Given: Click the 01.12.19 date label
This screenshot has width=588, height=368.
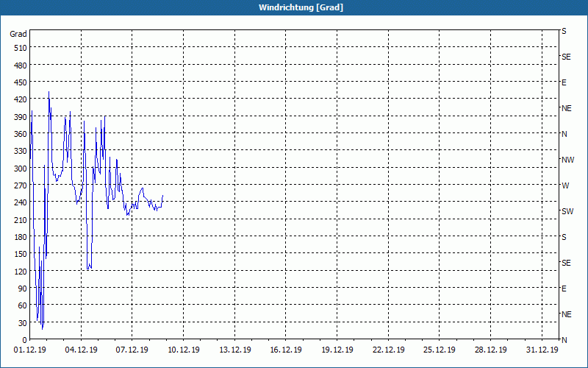Looking at the screenshot, I should click(30, 350).
